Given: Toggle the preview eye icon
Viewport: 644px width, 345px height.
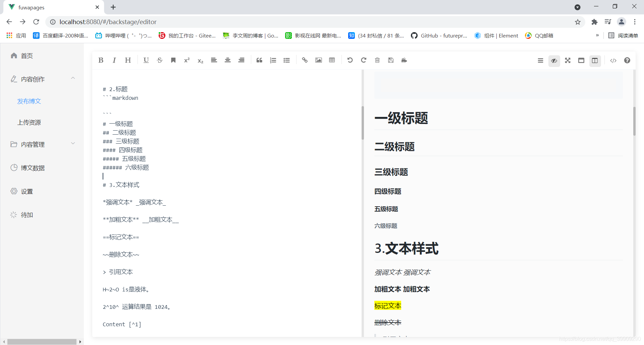Looking at the screenshot, I should click(554, 61).
